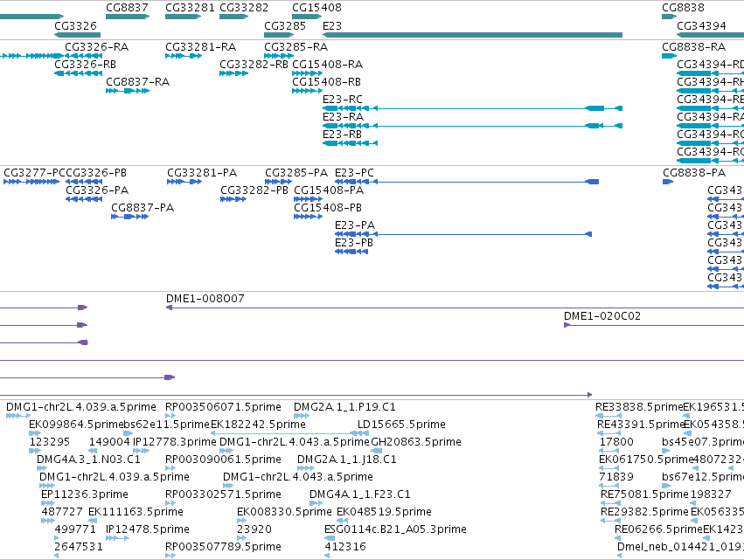This screenshot has height=560, width=744.
Task: Select transcript CG15408-RB
Action: (x=307, y=91)
